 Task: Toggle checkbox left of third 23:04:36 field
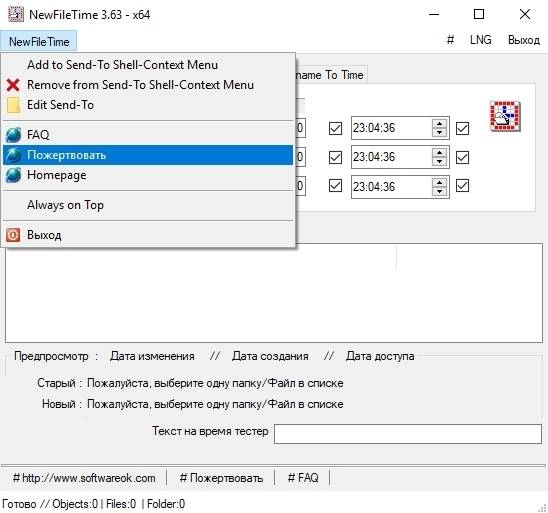(x=336, y=186)
